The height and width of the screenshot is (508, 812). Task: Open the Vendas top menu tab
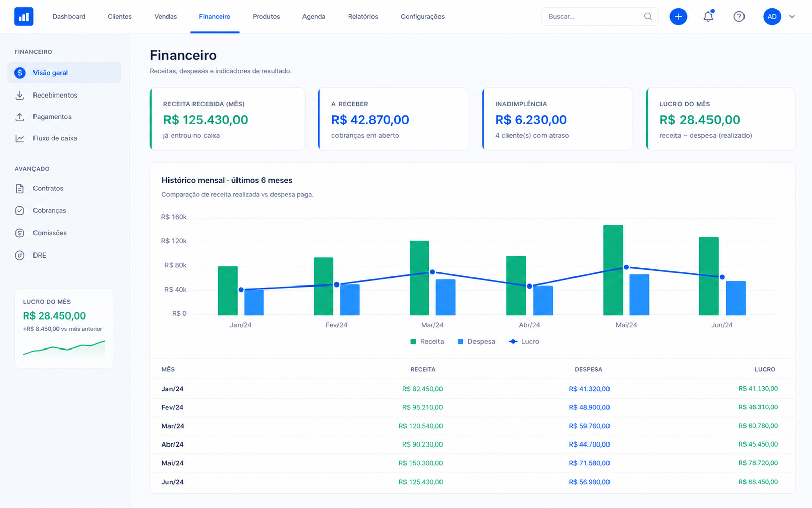pyautogui.click(x=165, y=17)
